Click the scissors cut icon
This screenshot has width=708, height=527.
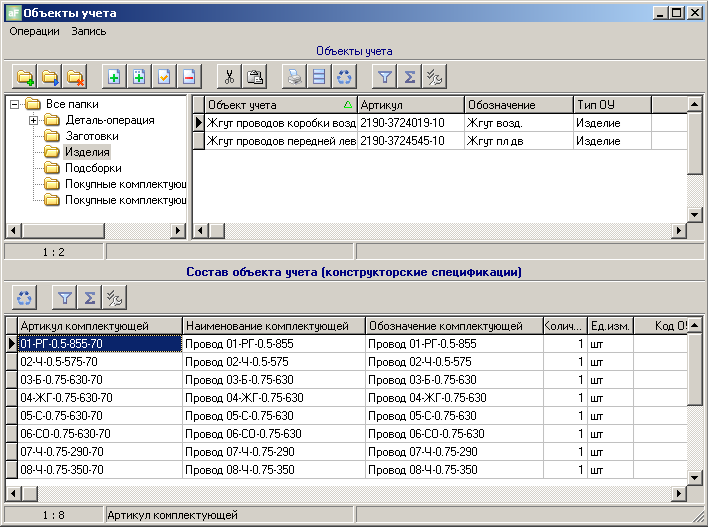230,76
